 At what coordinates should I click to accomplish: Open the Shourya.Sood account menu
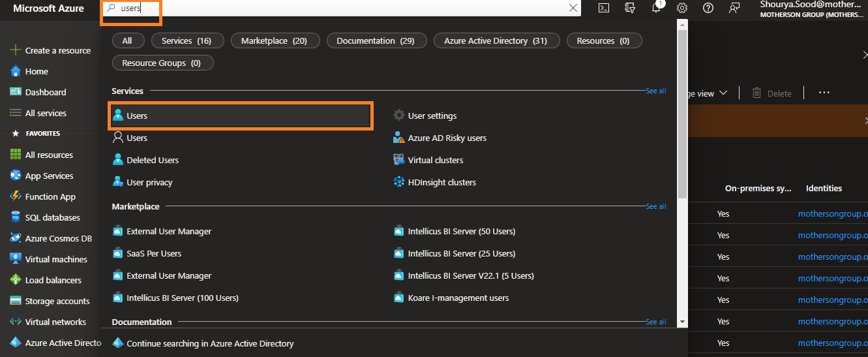click(x=813, y=8)
